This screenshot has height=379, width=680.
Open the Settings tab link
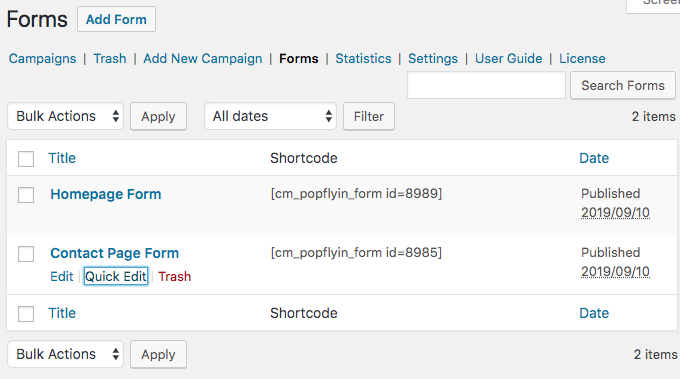433,59
